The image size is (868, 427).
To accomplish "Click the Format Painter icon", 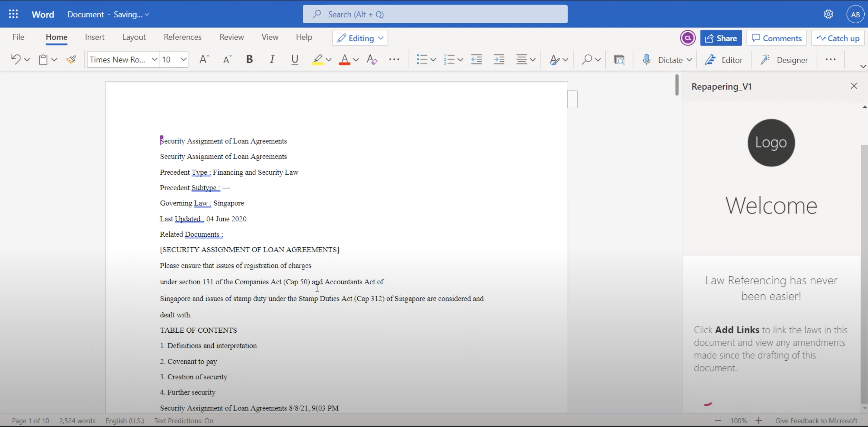I will (x=71, y=60).
